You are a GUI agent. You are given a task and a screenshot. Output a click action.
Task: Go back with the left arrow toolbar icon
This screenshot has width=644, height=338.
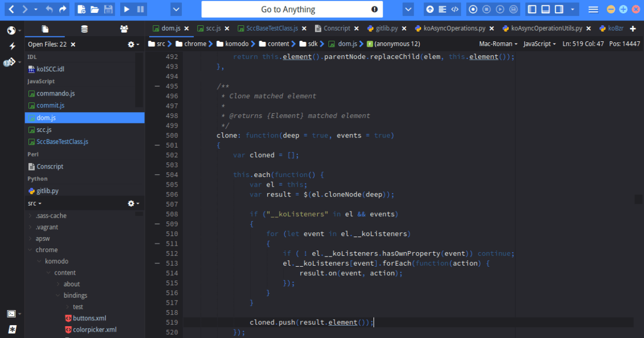click(11, 9)
